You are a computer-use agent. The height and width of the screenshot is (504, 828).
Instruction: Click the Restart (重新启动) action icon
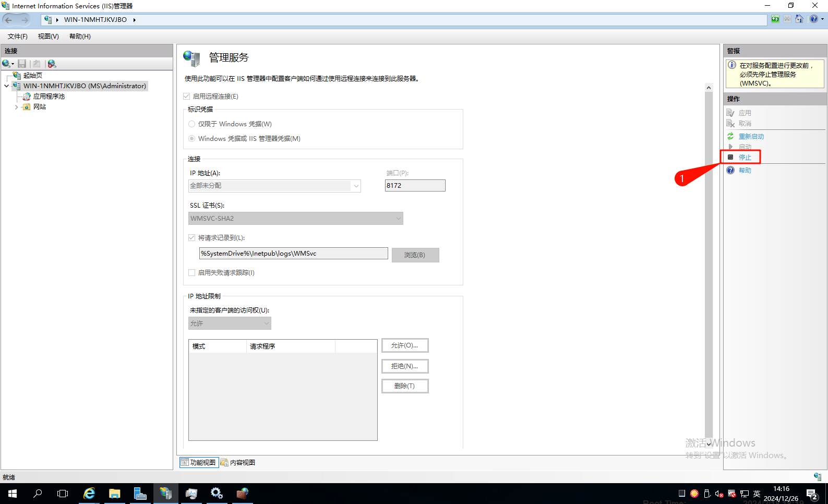tap(730, 136)
